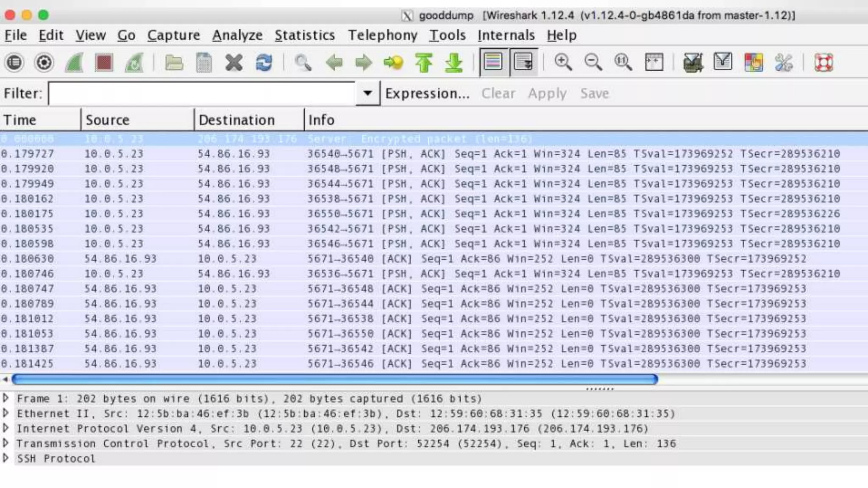The image size is (868, 488).
Task: Click the horizontal scrollbar in packet list
Action: pyautogui.click(x=335, y=379)
